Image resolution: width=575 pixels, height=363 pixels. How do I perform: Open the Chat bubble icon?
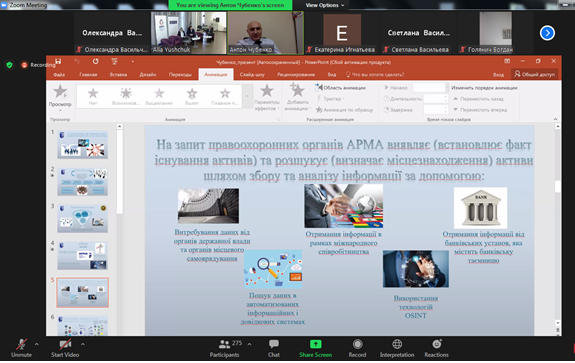274,344
